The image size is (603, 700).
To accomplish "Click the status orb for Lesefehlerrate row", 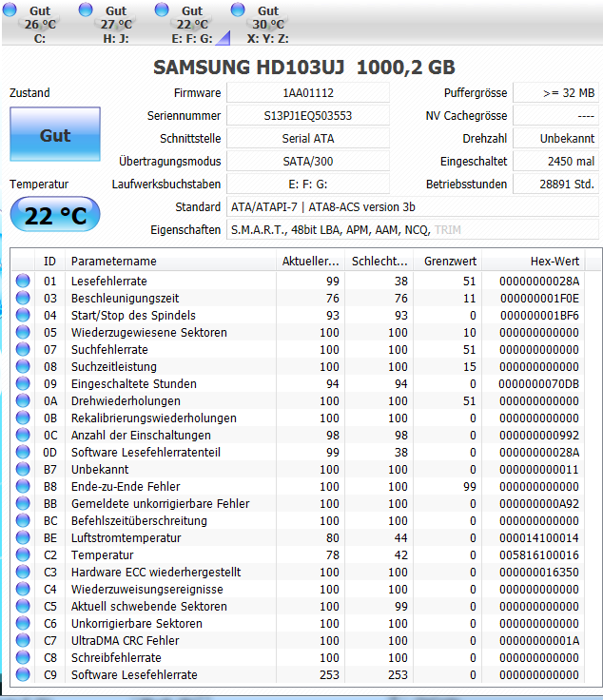I will (x=23, y=281).
